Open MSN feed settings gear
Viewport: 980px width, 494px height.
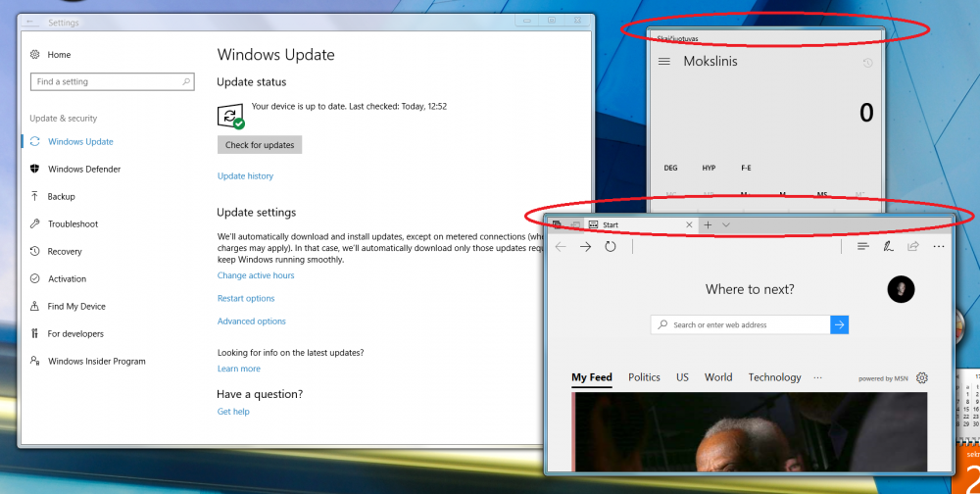[921, 378]
